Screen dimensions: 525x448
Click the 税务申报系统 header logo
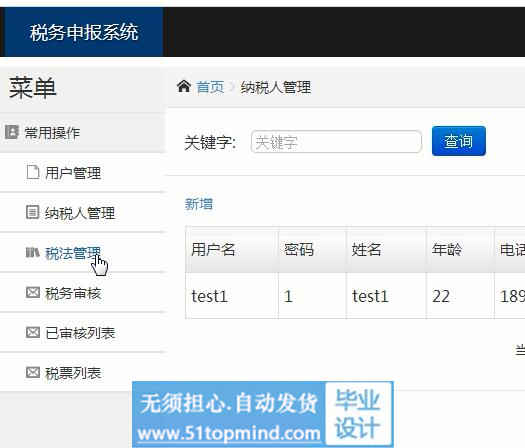(x=84, y=32)
